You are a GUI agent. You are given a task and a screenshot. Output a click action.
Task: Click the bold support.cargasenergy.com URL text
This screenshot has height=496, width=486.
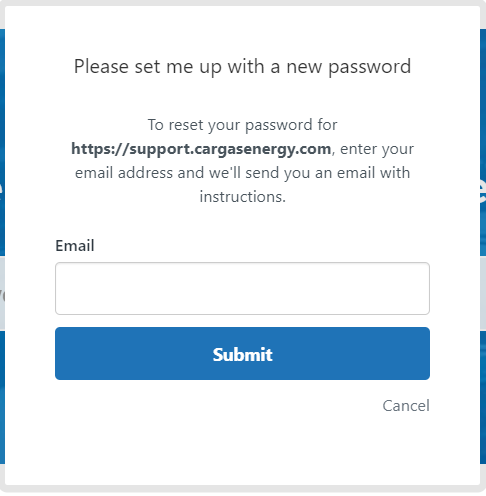pyautogui.click(x=201, y=149)
